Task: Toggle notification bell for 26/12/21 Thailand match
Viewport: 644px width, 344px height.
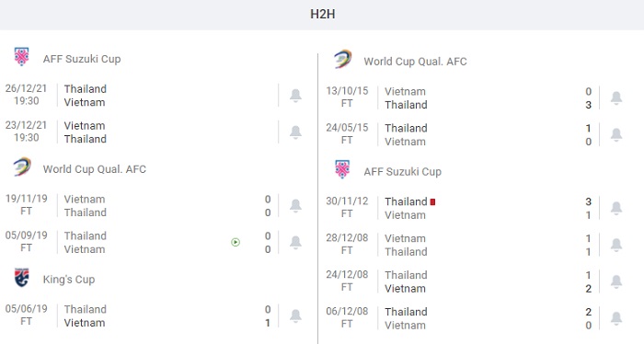Action: [x=295, y=96]
